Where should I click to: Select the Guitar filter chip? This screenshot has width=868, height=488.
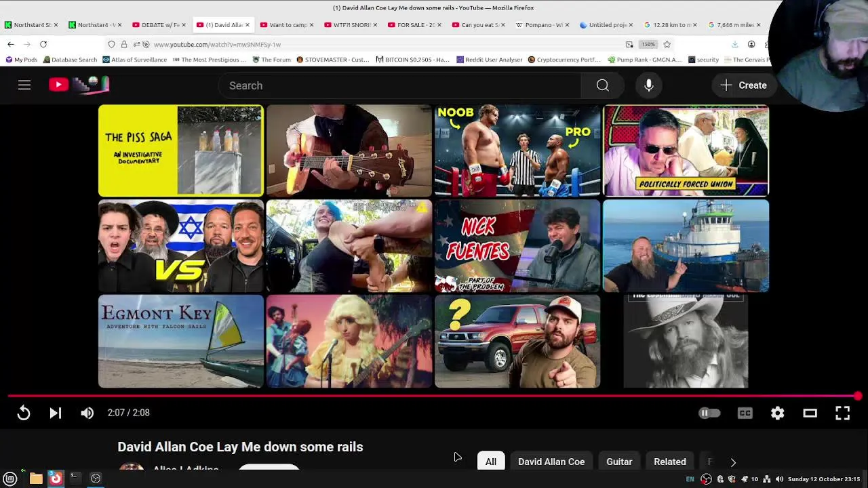(x=619, y=462)
